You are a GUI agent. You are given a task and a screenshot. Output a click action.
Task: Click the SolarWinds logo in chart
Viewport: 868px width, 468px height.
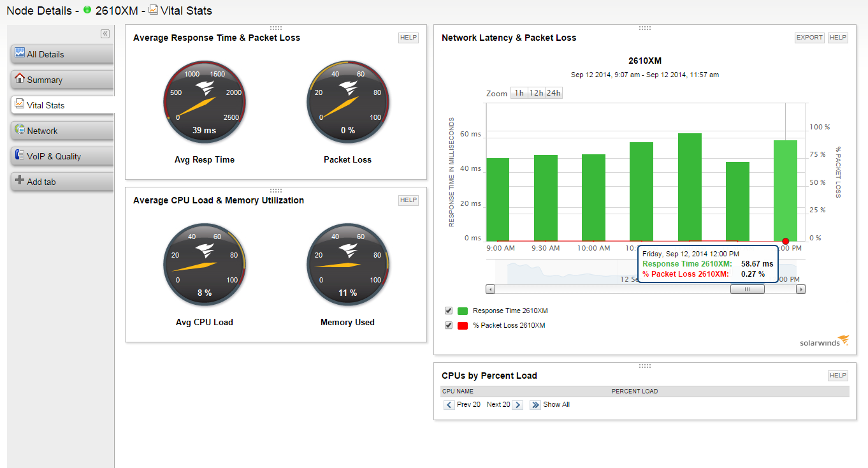click(x=825, y=340)
